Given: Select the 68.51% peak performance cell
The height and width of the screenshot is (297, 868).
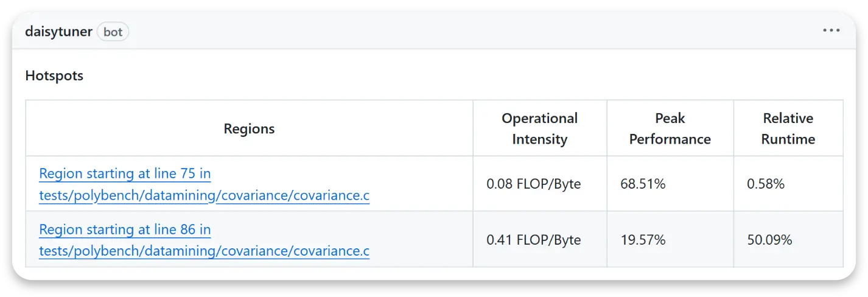Looking at the screenshot, I should coord(670,184).
